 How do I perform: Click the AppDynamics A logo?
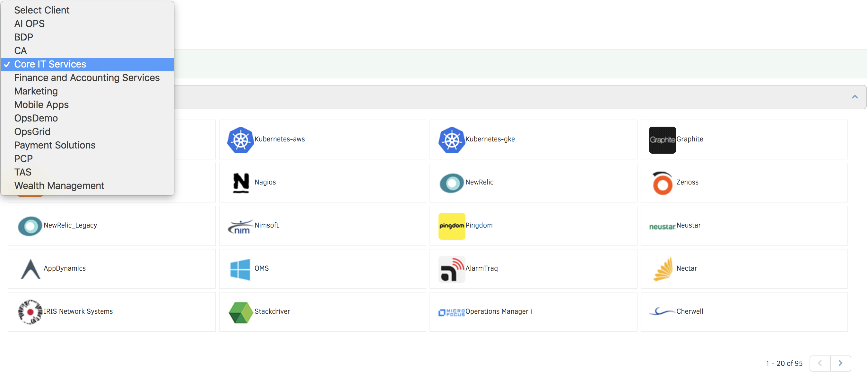point(30,269)
